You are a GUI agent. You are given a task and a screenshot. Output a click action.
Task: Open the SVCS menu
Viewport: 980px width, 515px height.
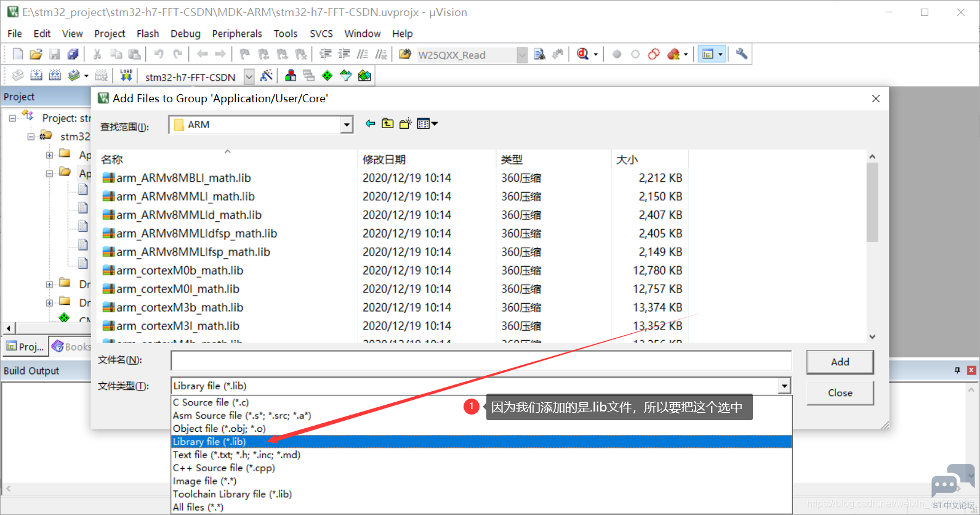[x=321, y=33]
